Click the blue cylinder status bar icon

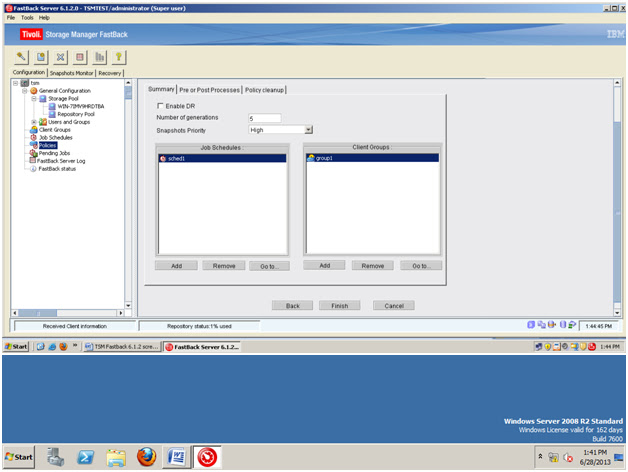[x=562, y=325]
